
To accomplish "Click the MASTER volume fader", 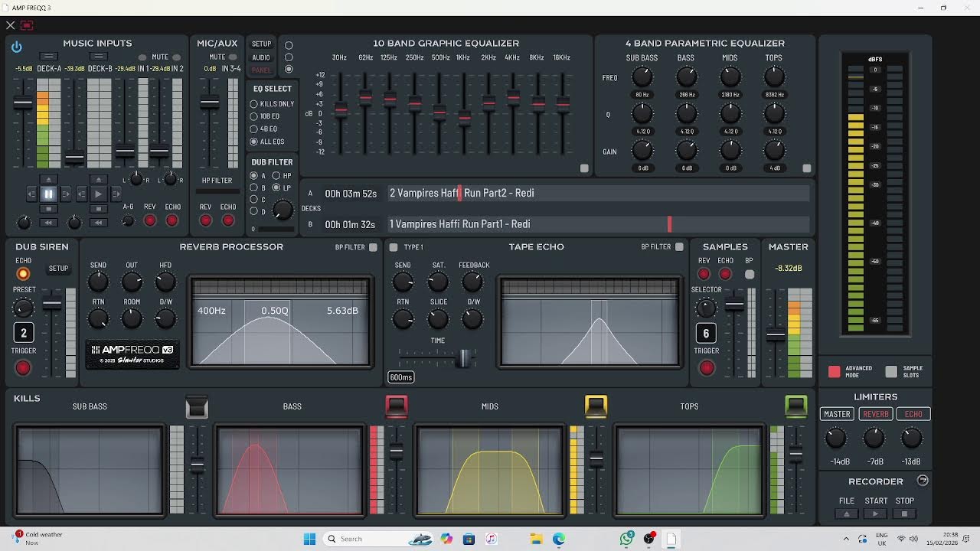I will click(x=776, y=335).
